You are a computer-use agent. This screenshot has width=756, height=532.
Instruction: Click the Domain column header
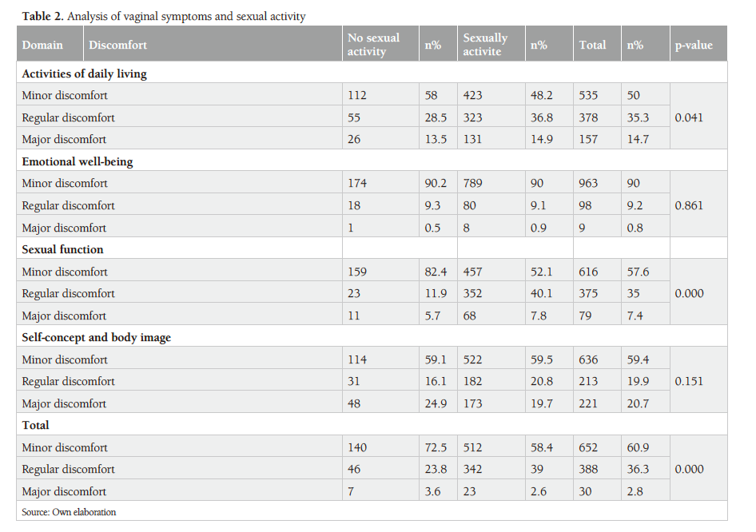[x=42, y=45]
